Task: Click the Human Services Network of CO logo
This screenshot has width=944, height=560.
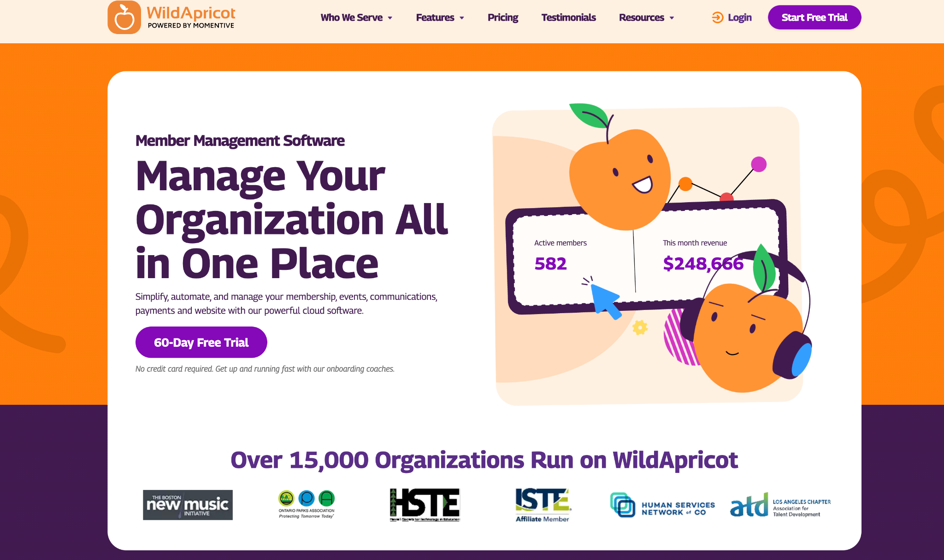Action: (x=662, y=505)
